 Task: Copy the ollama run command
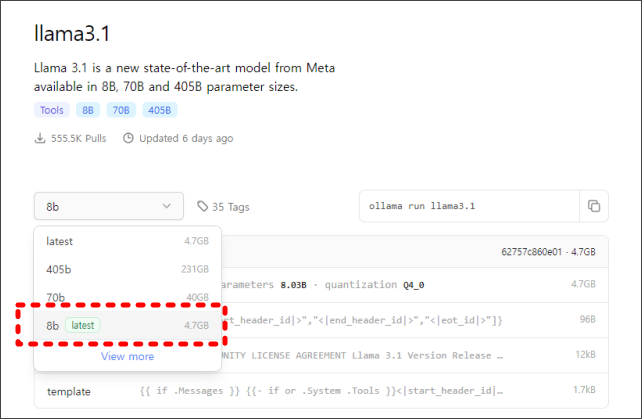tap(594, 206)
